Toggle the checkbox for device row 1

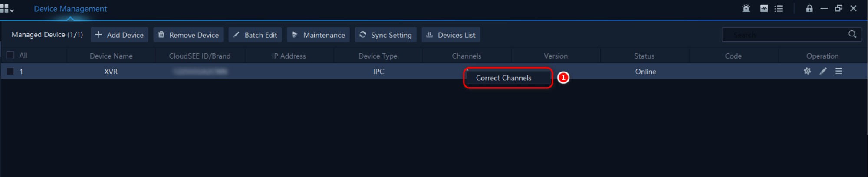(x=10, y=72)
